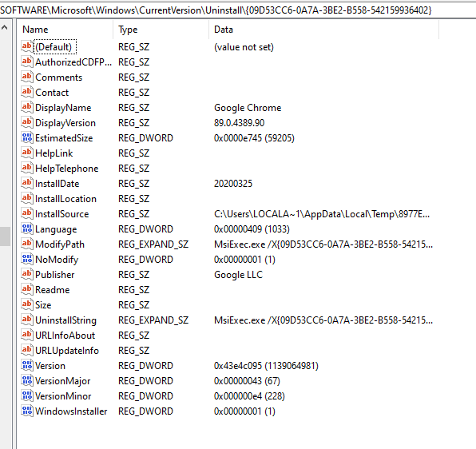This screenshot has width=476, height=449.
Task: Select the string icon beside InstallDate
Action: 26,183
